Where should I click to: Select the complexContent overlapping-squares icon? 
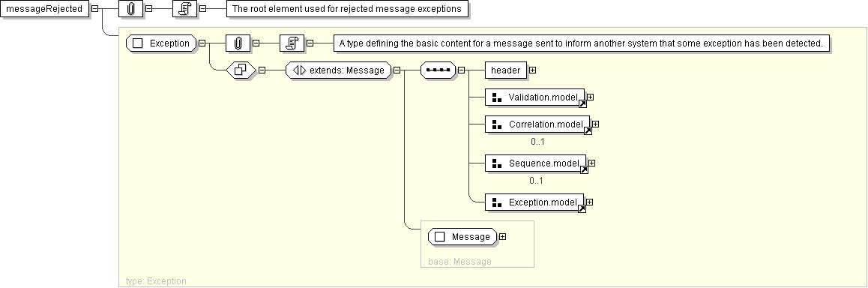241,70
